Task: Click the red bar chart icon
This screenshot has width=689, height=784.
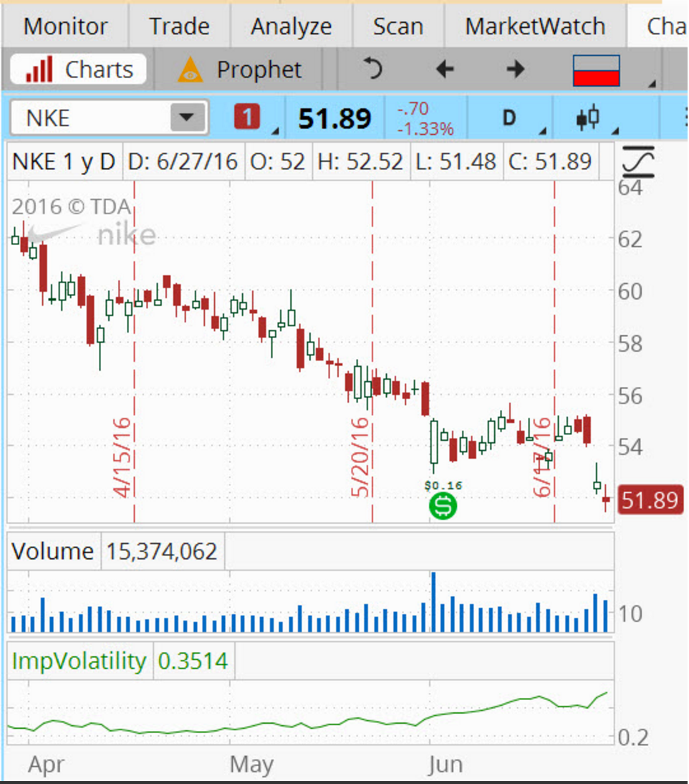Action: pyautogui.click(x=39, y=70)
